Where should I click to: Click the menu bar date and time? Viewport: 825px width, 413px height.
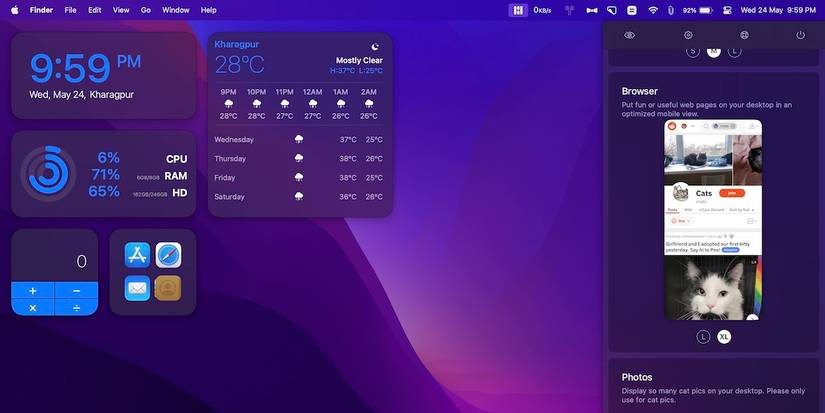tap(778, 10)
